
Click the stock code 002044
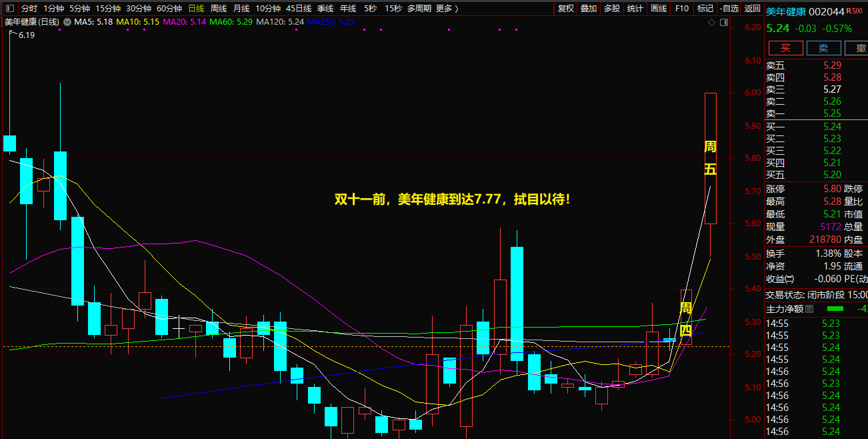[827, 11]
